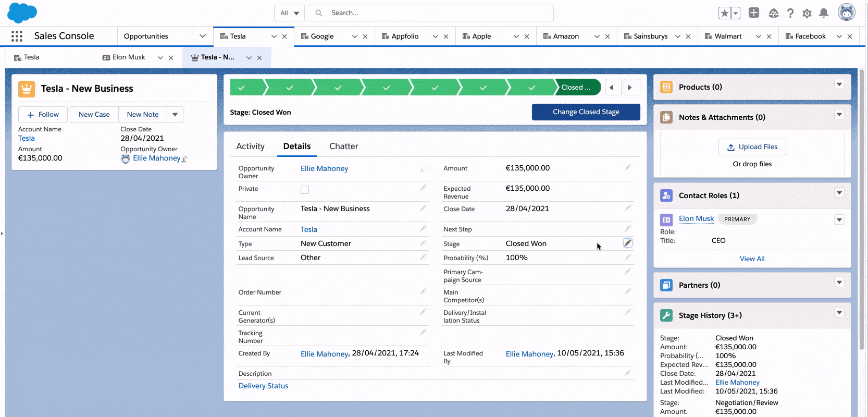This screenshot has height=417, width=868.
Task: Open the Partners panel dropdown menu
Action: tap(839, 283)
